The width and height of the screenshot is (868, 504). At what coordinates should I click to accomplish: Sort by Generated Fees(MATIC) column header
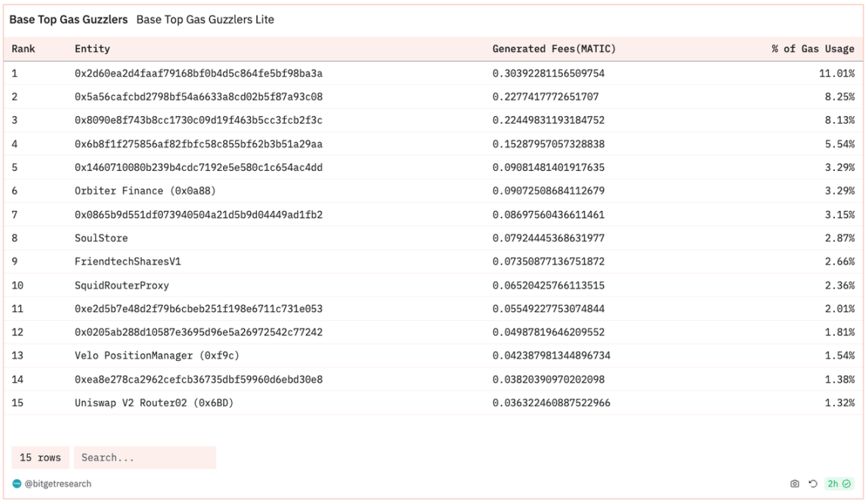click(x=554, y=49)
